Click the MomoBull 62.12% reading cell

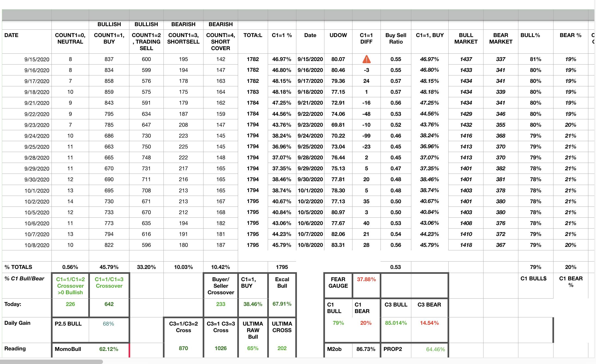point(108,349)
